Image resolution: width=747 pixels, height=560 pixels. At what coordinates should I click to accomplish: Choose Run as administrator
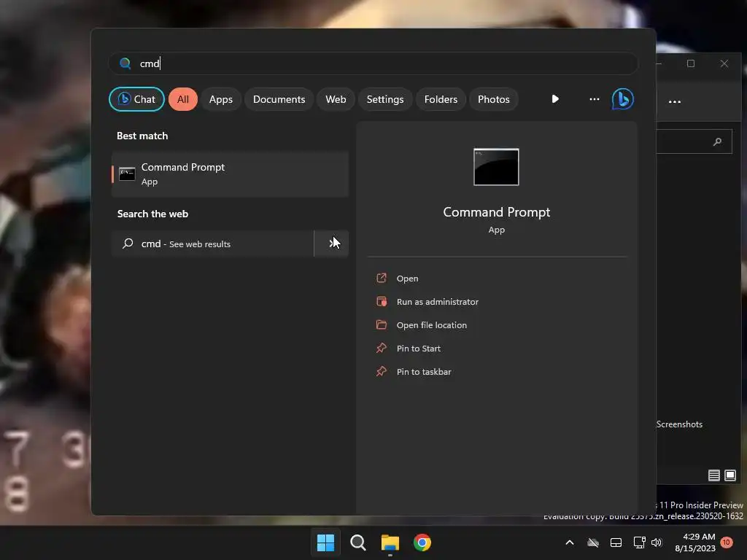coord(438,301)
